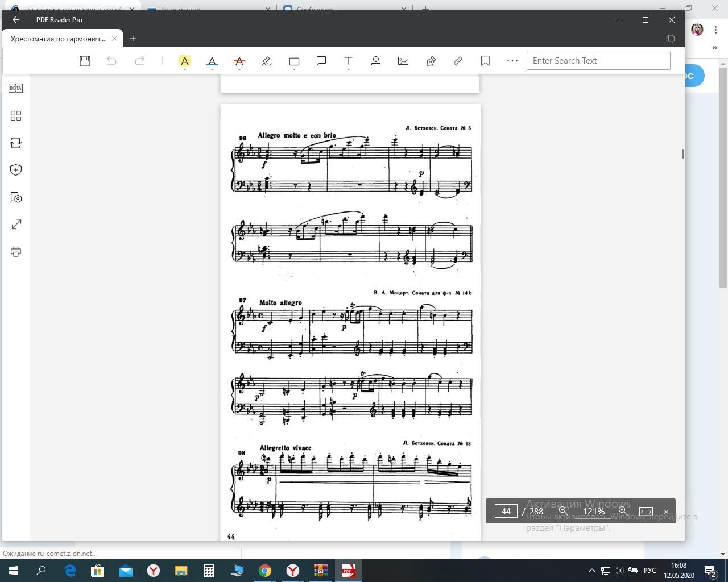Redo the action in the toolbar
The image size is (728, 582).
tap(139, 61)
